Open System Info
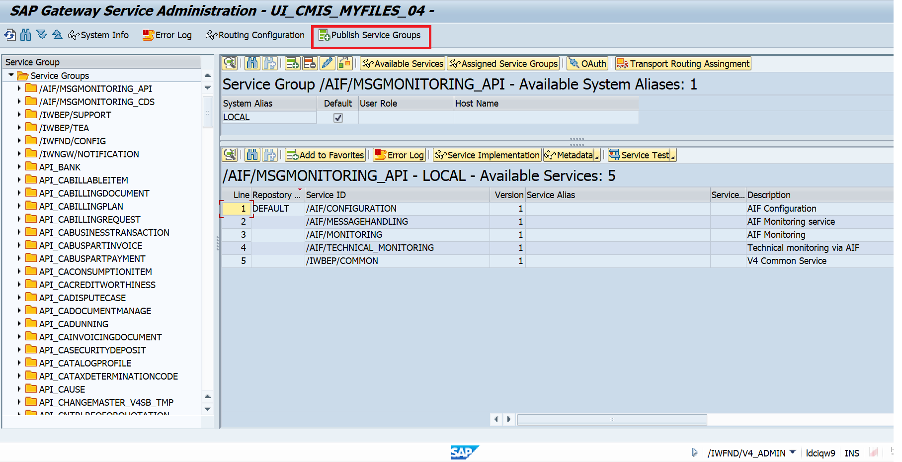 click(98, 35)
